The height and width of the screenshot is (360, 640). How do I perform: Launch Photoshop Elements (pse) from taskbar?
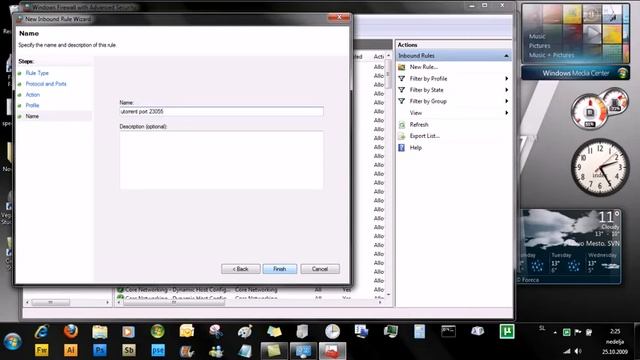coord(158,350)
